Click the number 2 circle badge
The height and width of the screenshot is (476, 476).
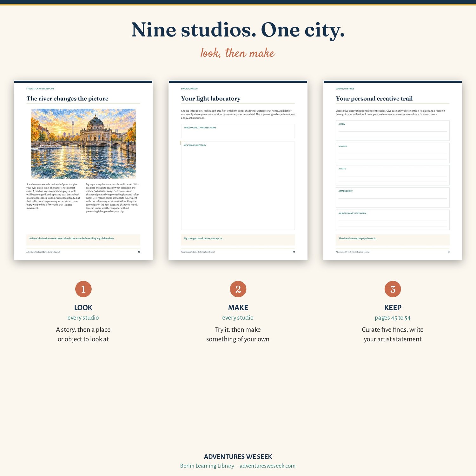tap(238, 289)
